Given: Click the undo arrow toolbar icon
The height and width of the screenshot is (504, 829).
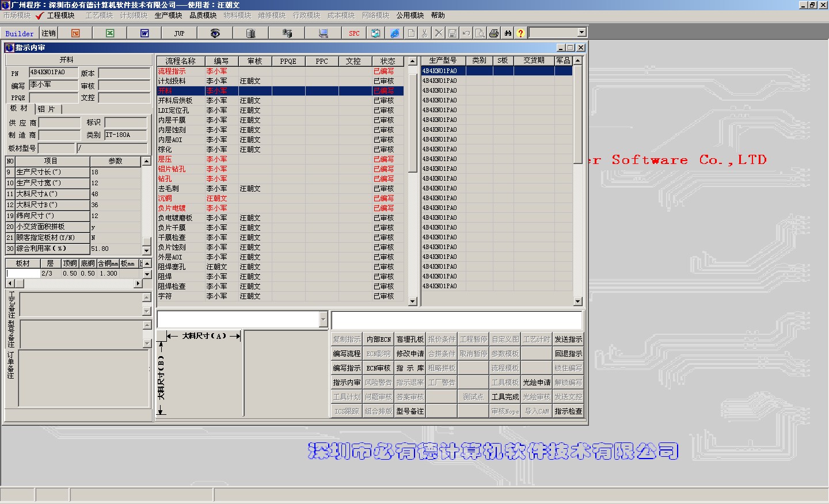Looking at the screenshot, I should [x=466, y=33].
